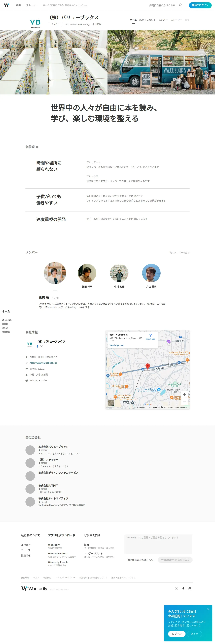The image size is (215, 644).
Task: Click popup ログイン button
Action: coord(177,634)
